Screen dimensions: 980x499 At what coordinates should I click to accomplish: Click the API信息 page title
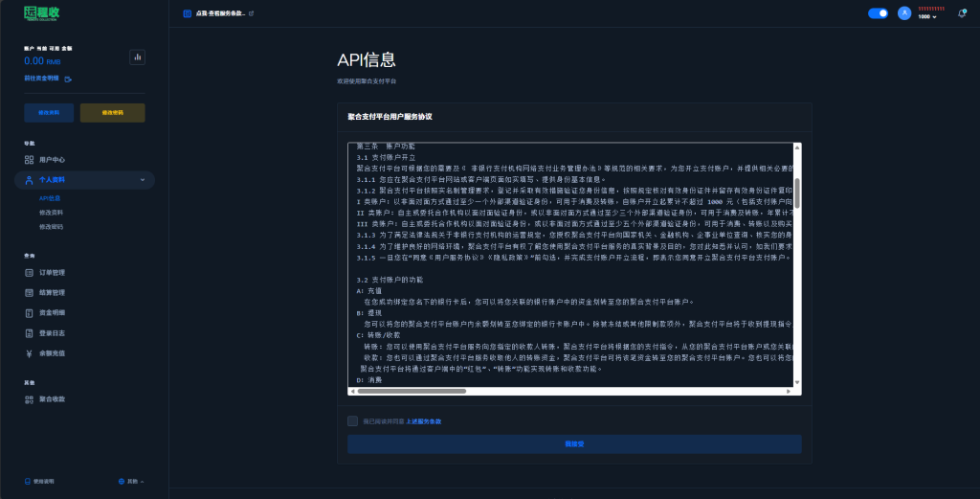pyautogui.click(x=367, y=60)
